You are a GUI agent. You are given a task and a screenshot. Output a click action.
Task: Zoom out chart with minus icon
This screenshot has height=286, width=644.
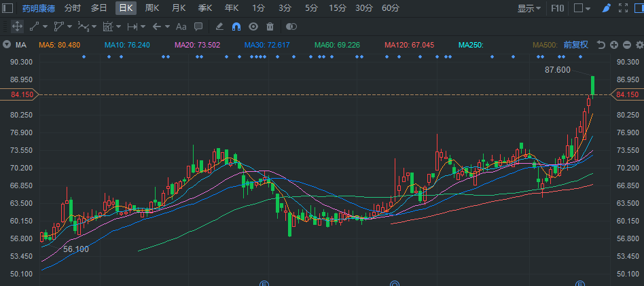click(627, 45)
